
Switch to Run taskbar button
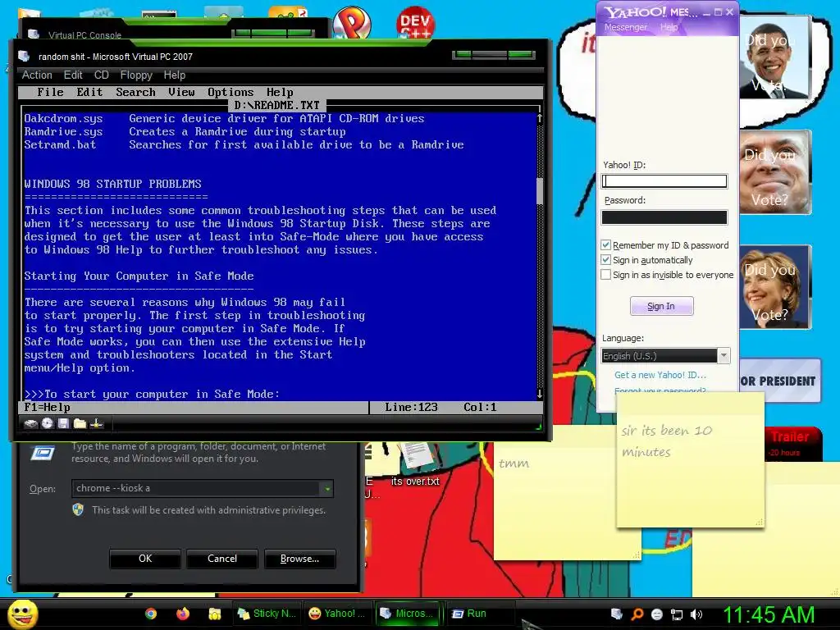[479, 614]
